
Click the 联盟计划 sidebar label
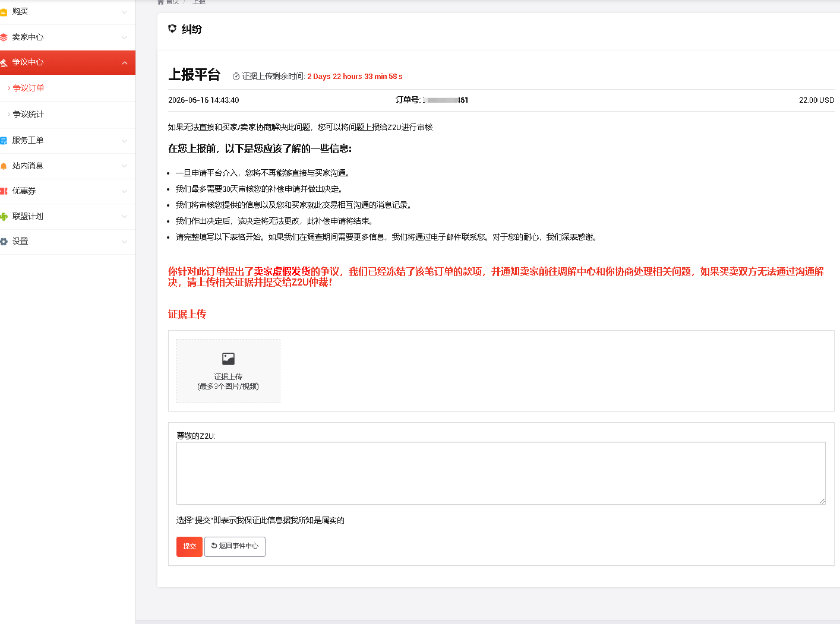(x=28, y=217)
